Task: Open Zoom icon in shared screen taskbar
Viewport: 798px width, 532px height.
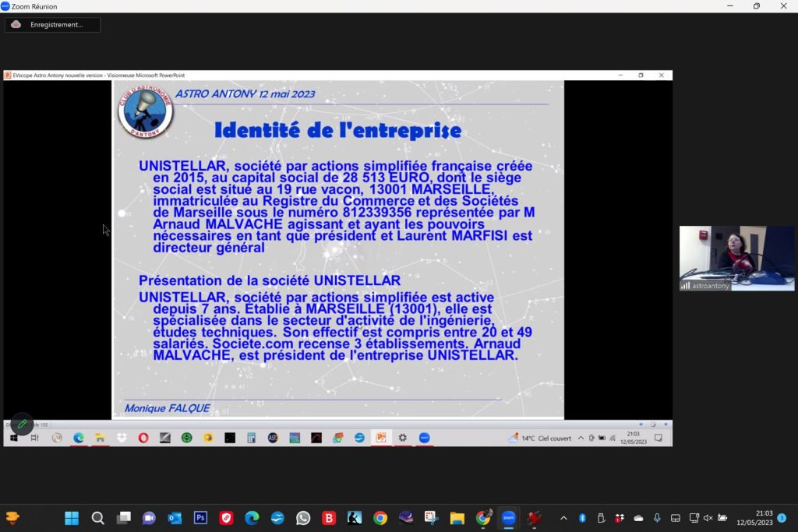Action: 425,438
